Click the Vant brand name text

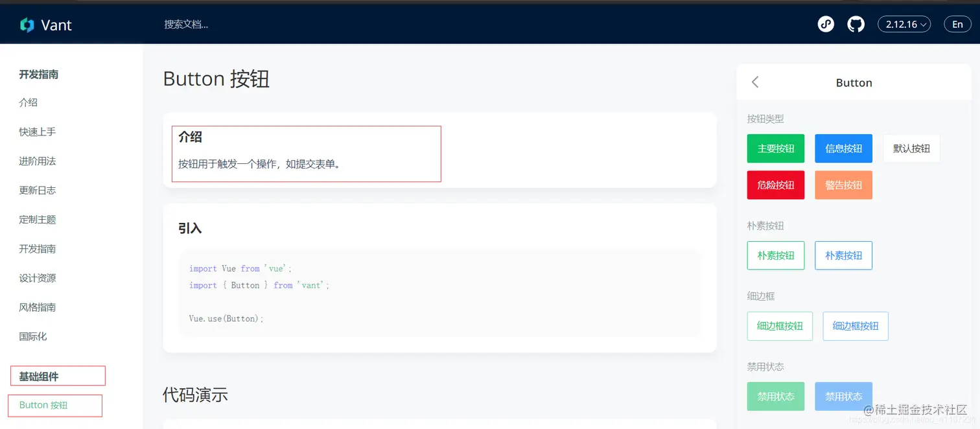click(56, 25)
